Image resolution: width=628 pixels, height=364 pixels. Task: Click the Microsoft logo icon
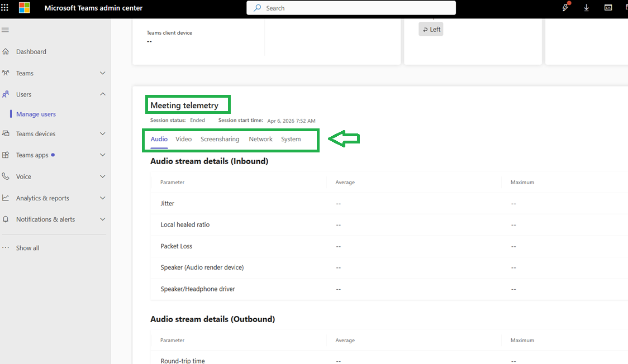point(25,8)
